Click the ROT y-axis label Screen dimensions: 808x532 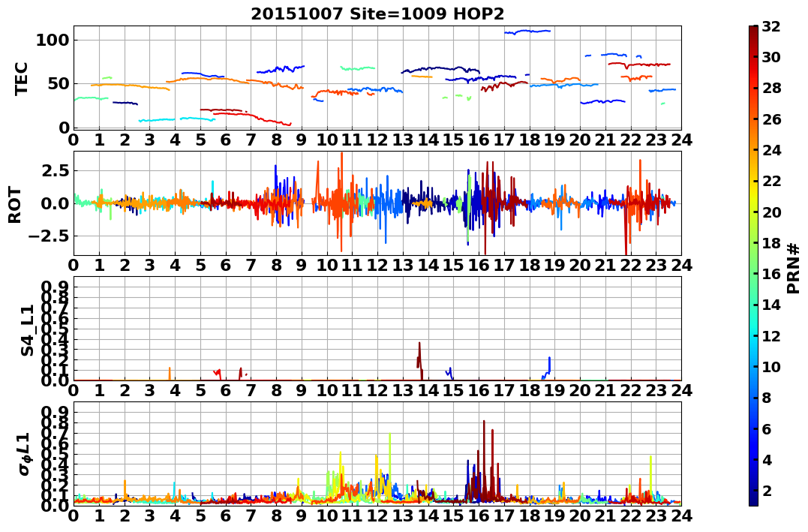15,205
